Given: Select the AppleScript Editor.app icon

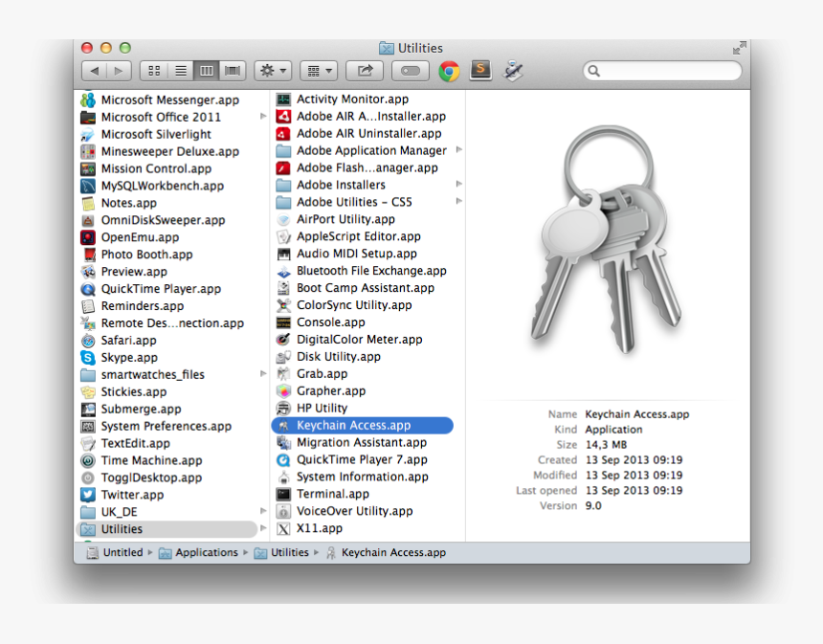Looking at the screenshot, I should coord(283,236).
